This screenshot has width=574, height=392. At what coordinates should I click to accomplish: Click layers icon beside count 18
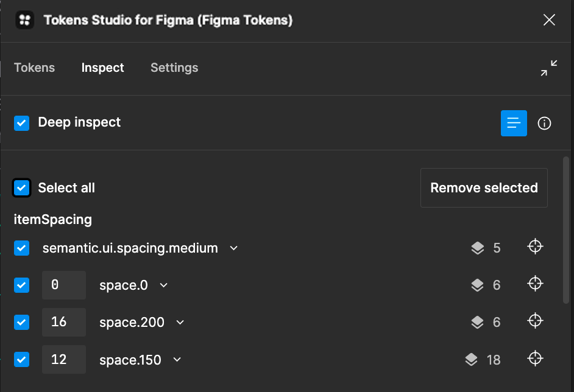472,360
